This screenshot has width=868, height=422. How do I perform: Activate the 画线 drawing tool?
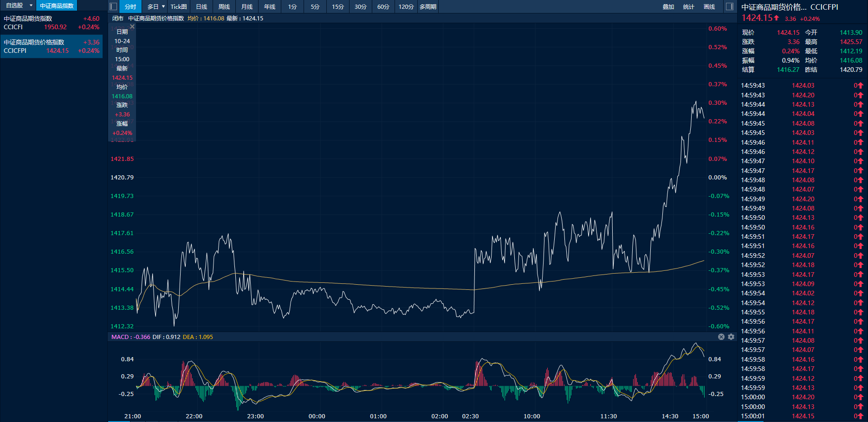pyautogui.click(x=709, y=6)
